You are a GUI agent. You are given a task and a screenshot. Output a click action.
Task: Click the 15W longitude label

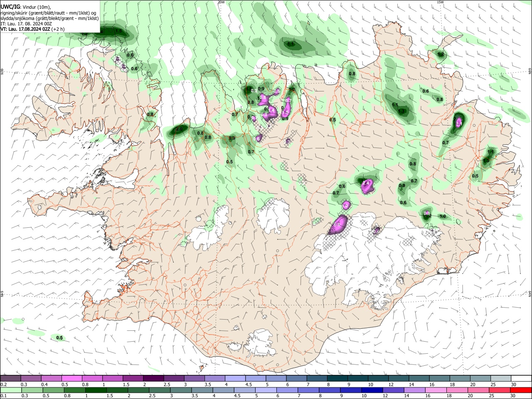pos(440,2)
